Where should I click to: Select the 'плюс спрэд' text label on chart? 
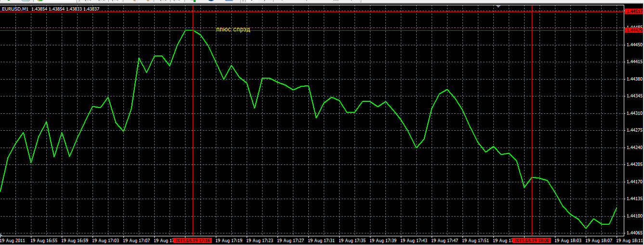pyautogui.click(x=233, y=29)
